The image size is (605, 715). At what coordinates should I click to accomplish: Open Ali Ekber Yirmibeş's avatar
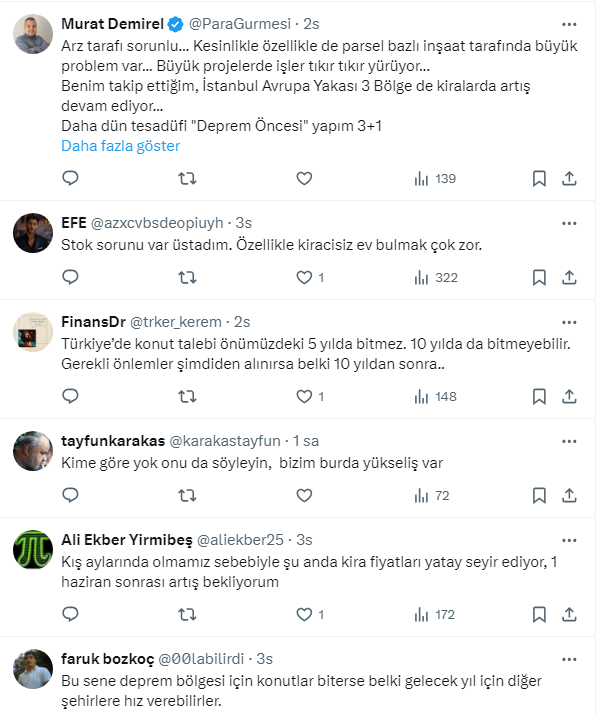point(32,549)
